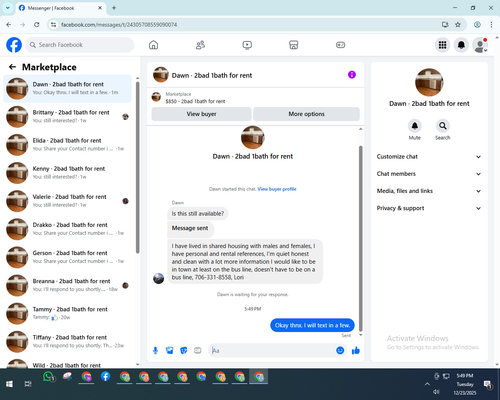This screenshot has width=500, height=400.
Task: Send a thumbs-up like
Action: pos(356,350)
